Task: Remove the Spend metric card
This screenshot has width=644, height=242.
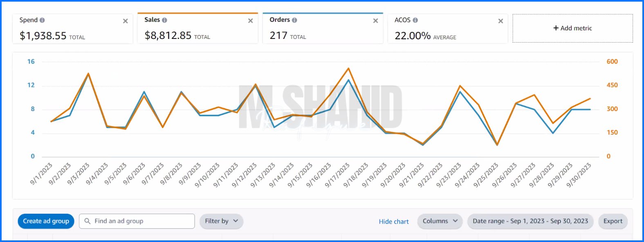Action: tap(125, 21)
